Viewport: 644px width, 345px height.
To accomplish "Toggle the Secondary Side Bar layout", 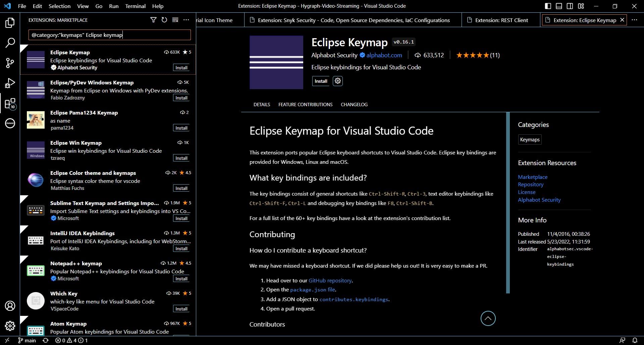I will (570, 6).
